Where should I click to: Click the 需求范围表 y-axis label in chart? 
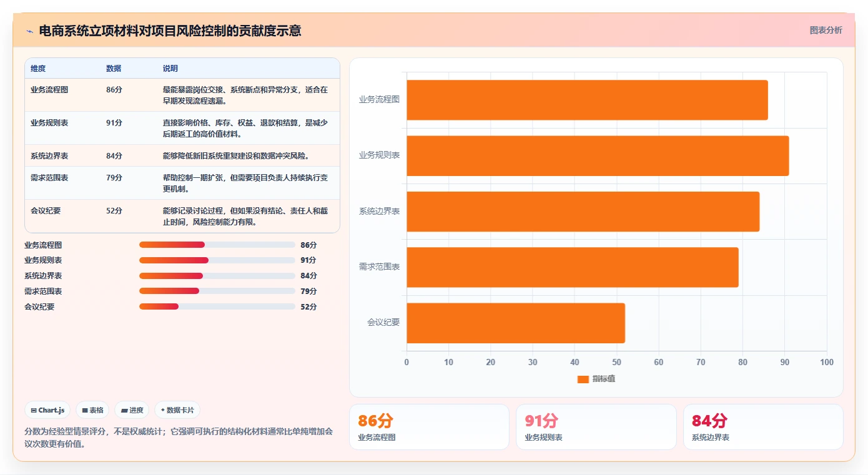point(379,267)
